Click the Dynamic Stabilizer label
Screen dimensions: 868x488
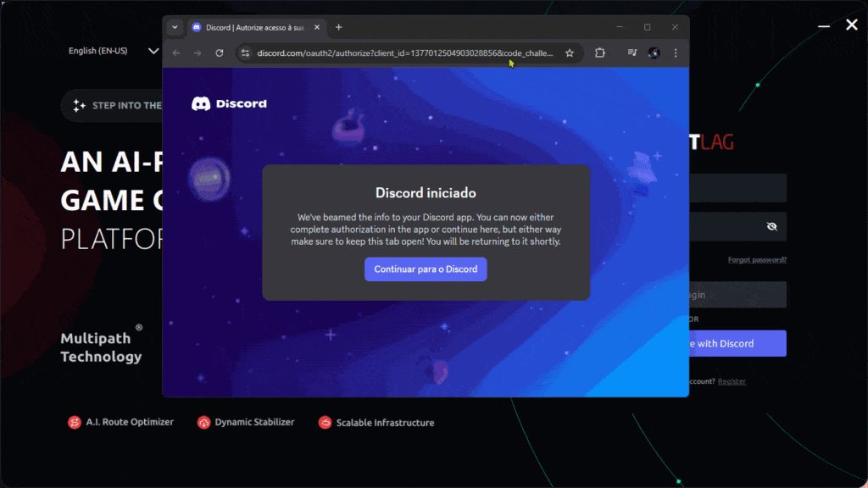(x=254, y=422)
